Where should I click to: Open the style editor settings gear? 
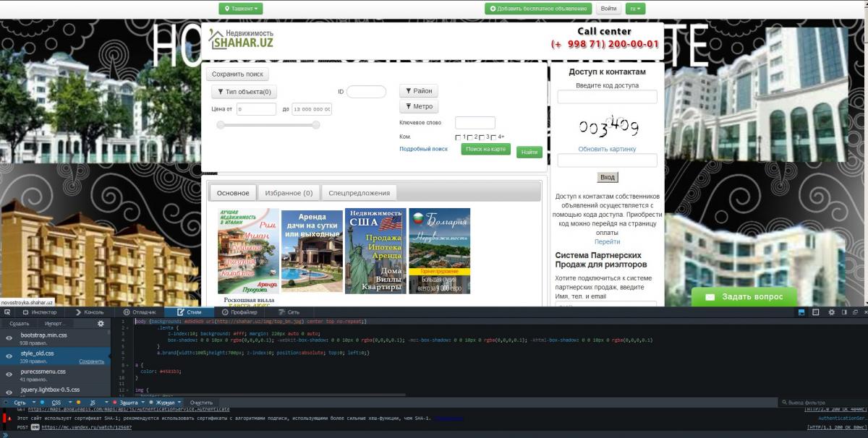pyautogui.click(x=101, y=324)
